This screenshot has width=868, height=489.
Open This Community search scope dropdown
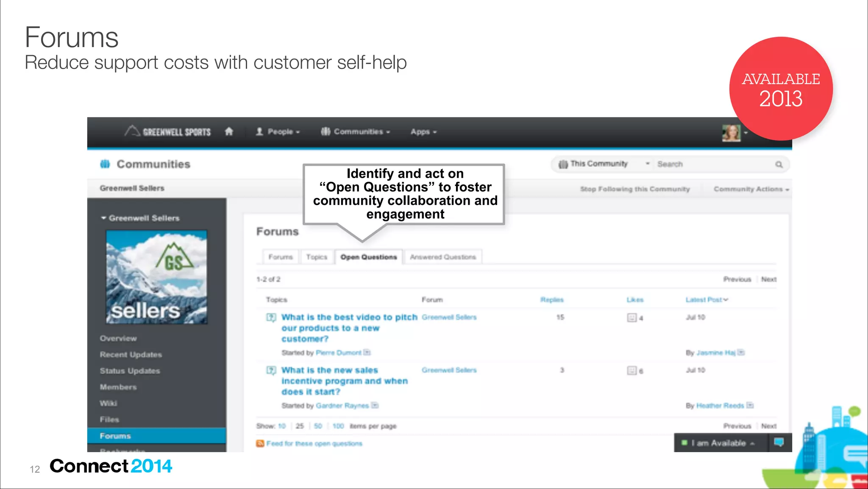[x=604, y=164]
